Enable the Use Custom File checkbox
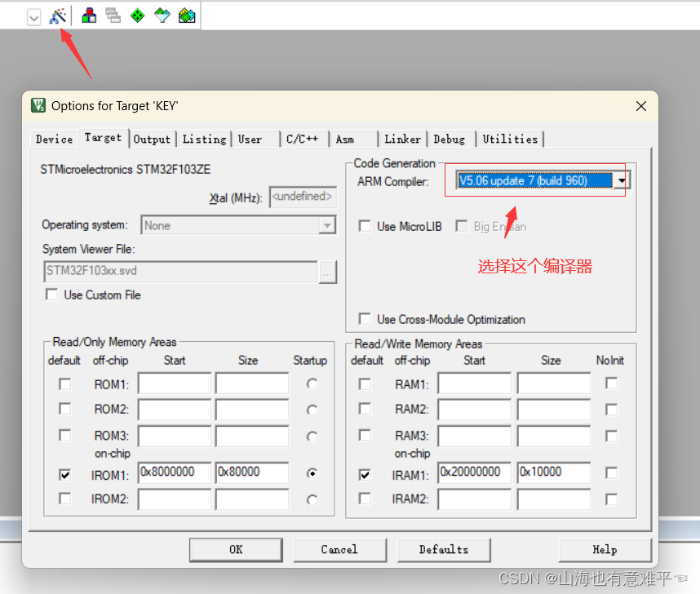The height and width of the screenshot is (594, 700). [x=52, y=295]
